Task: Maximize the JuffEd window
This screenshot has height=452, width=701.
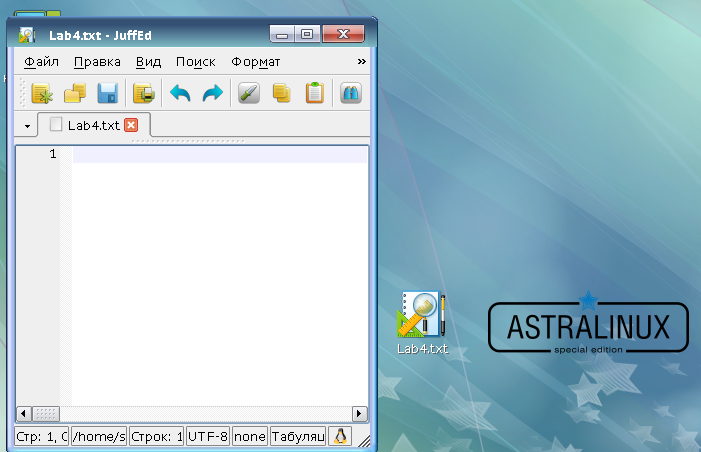Action: tap(307, 34)
